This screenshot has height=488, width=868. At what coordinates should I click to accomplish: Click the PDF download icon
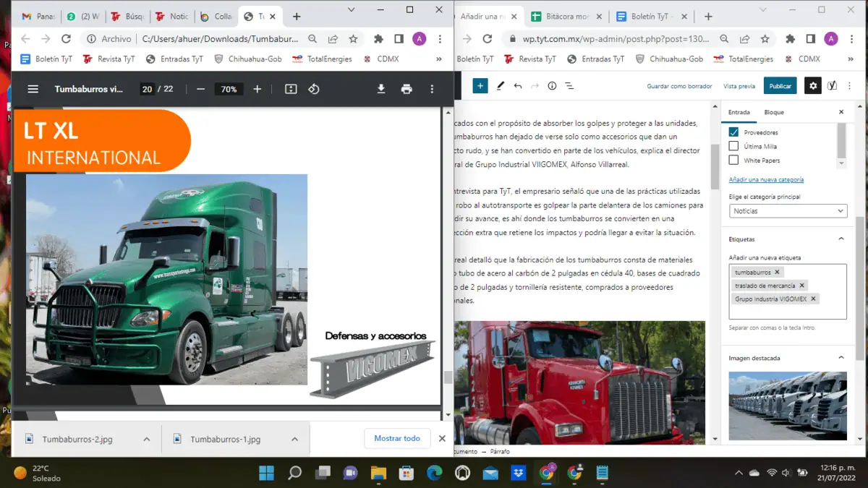pos(381,89)
